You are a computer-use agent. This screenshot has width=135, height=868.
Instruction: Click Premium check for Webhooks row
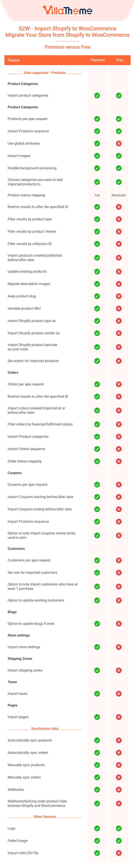click(x=97, y=789)
